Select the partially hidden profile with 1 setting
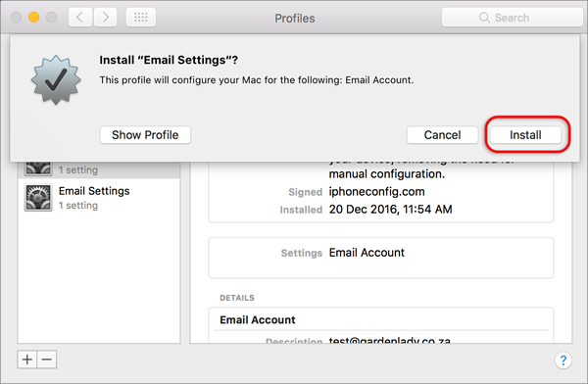 coord(99,169)
